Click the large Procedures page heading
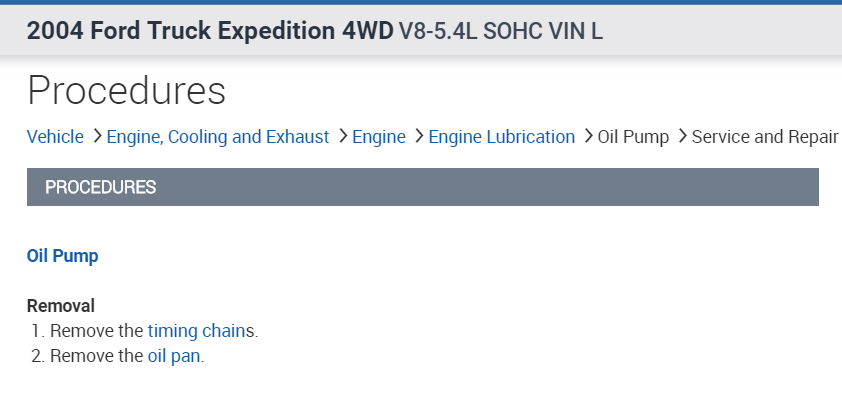This screenshot has width=842, height=402. click(x=126, y=90)
